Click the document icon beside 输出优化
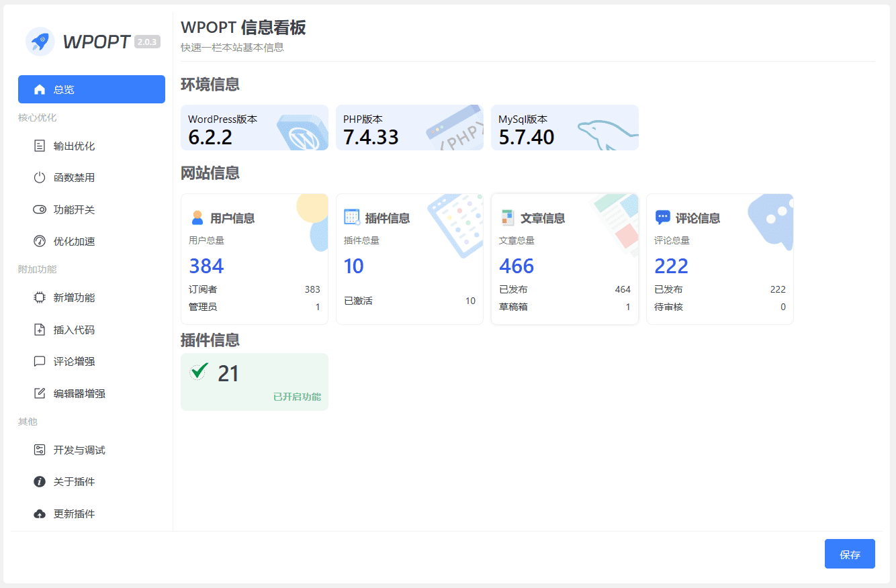Screen dimensions: 896x588 (x=40, y=146)
